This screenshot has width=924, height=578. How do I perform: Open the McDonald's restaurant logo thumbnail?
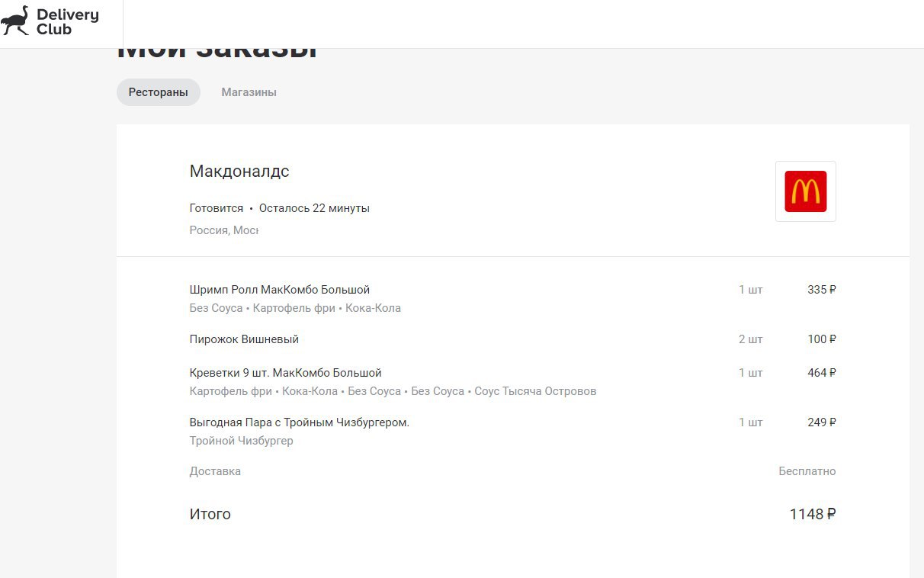click(x=806, y=191)
